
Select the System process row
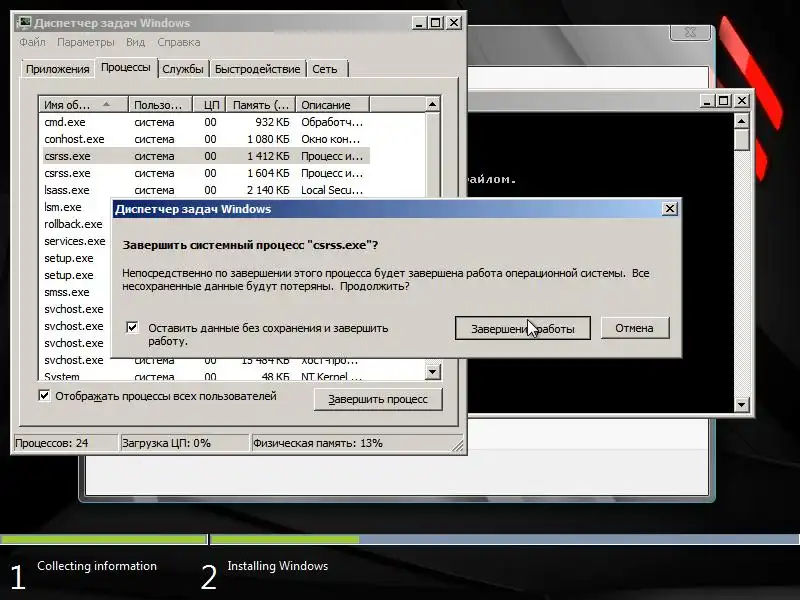[x=206, y=377]
